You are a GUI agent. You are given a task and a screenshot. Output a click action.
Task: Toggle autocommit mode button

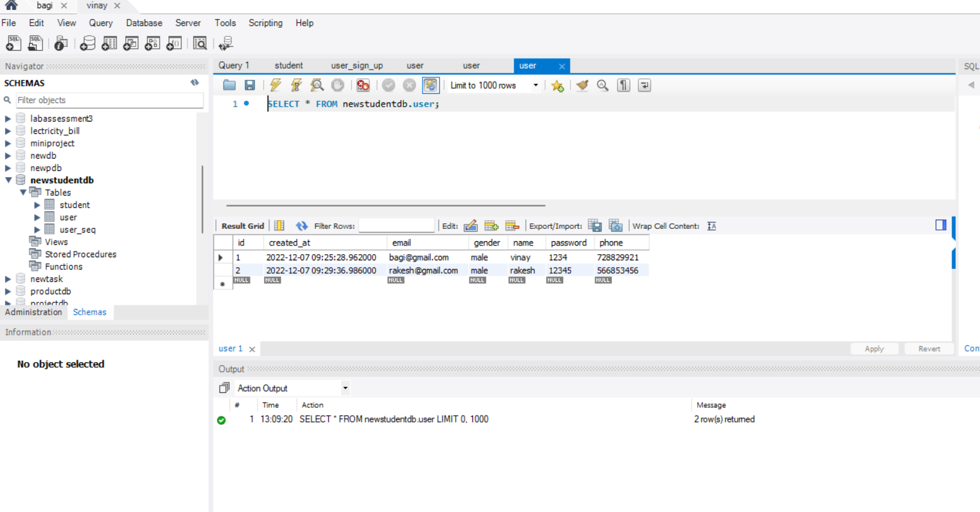pyautogui.click(x=430, y=85)
